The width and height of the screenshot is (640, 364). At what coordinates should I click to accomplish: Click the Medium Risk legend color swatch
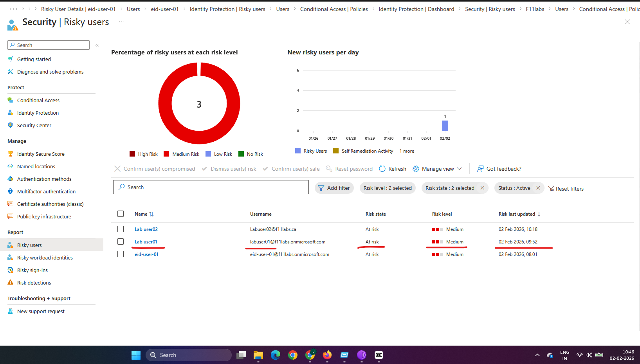(166, 154)
